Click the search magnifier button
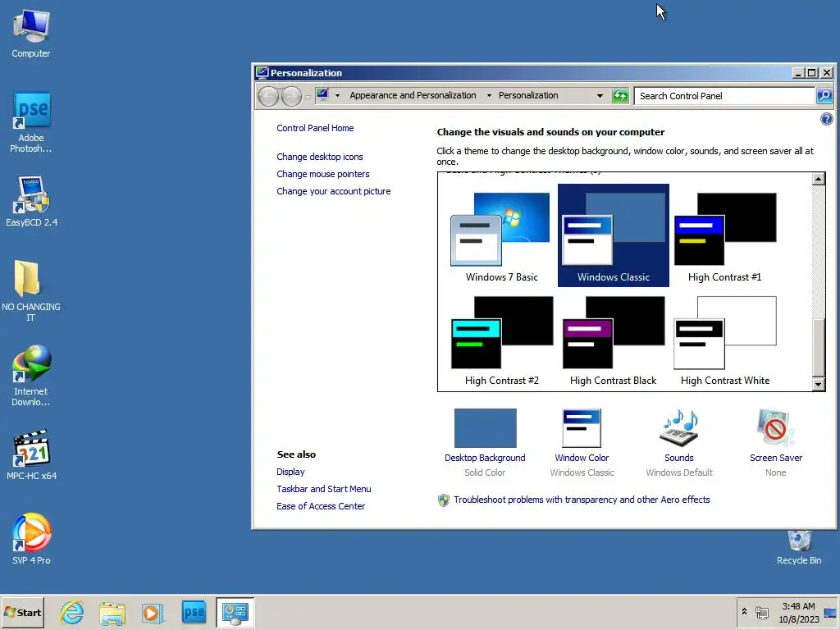This screenshot has width=840, height=630. (x=824, y=96)
